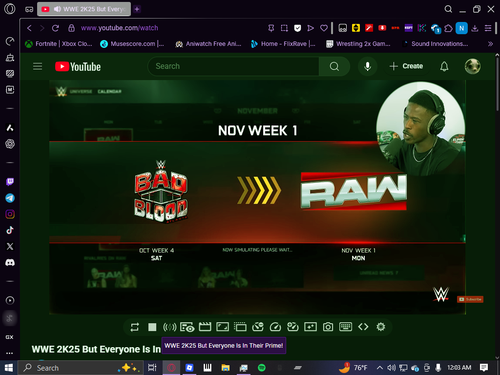500x375 pixels.
Task: Mute the WWE 2K25 tab audio icon
Action: tap(57, 9)
